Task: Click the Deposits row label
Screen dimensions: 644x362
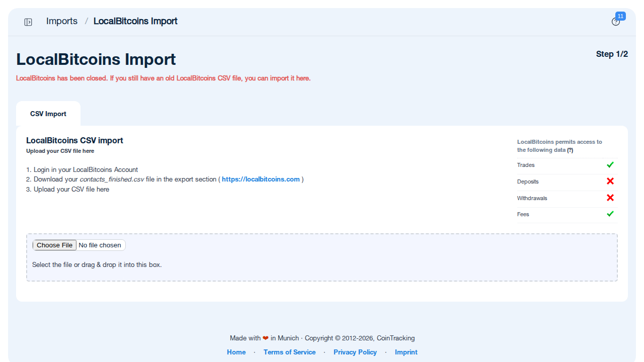Action: coord(528,182)
